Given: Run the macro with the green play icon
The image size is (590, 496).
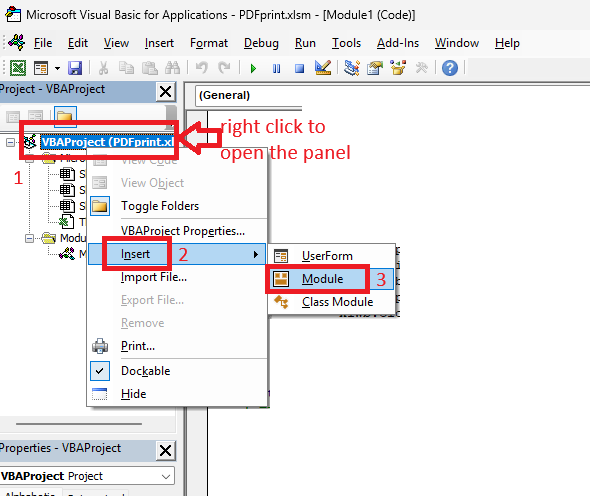Looking at the screenshot, I should (253, 68).
